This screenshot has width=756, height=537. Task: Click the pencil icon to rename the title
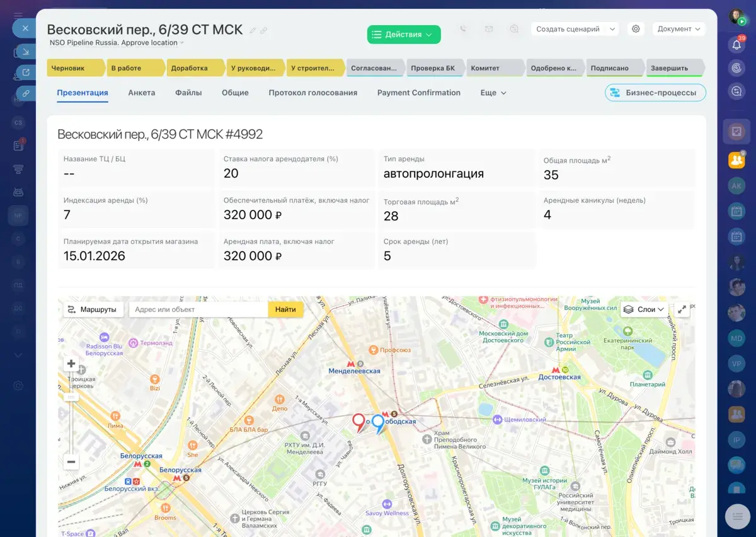[253, 30]
